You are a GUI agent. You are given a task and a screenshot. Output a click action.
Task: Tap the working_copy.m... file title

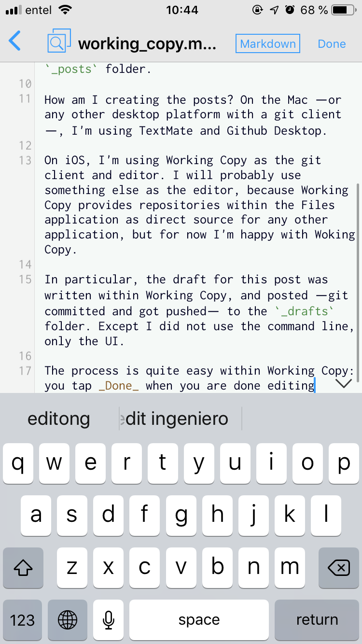coord(147,44)
